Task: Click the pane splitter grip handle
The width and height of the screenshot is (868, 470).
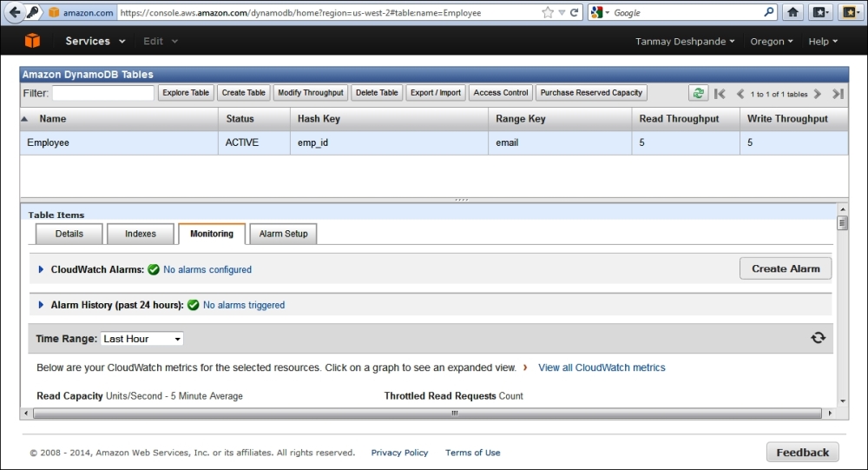Action: click(461, 200)
